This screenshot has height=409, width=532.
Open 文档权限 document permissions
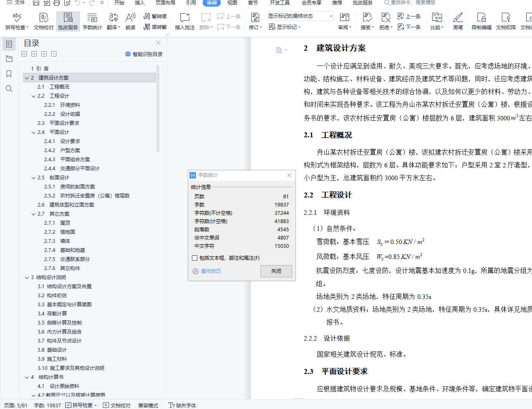click(506, 21)
